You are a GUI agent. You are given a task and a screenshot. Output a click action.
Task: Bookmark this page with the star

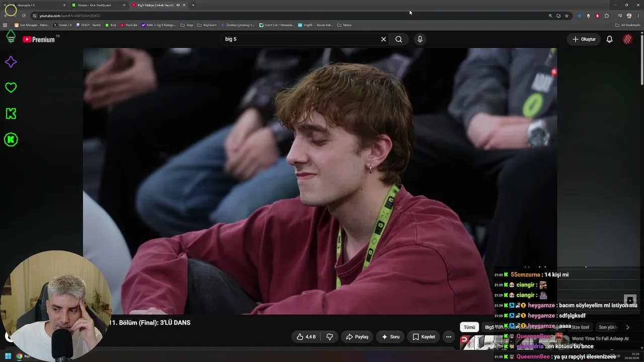(567, 16)
